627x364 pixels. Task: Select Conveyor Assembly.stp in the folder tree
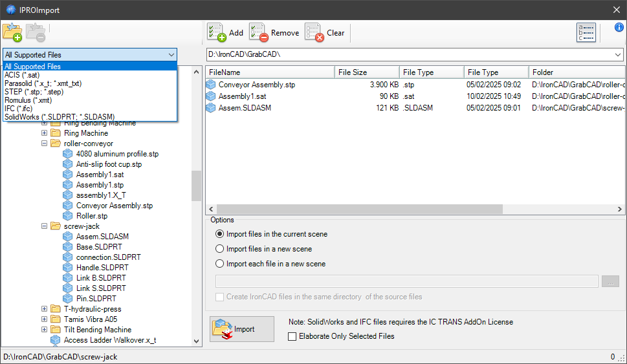tap(115, 206)
